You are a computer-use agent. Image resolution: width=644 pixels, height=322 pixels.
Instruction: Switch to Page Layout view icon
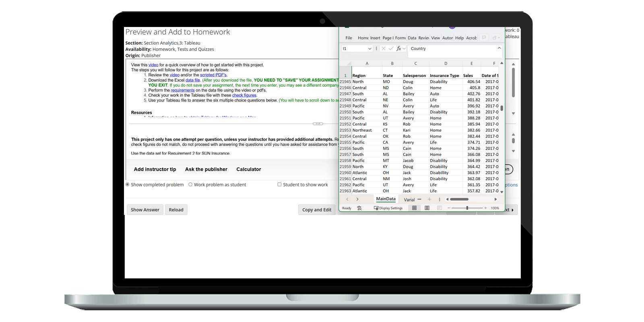[427, 208]
